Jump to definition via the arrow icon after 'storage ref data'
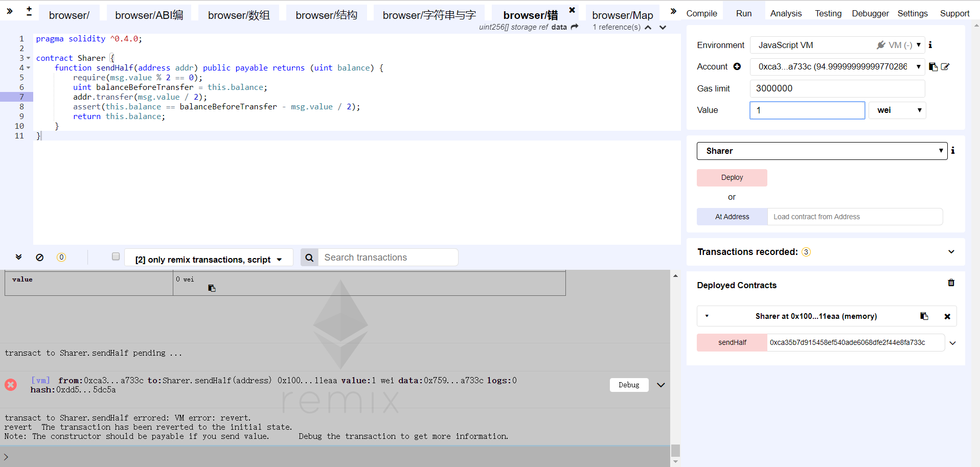 (575, 27)
